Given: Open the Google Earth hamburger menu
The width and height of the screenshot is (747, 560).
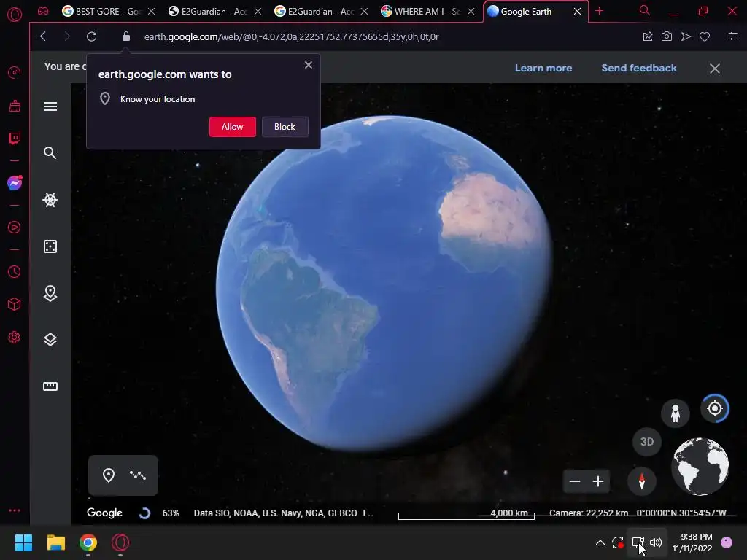Looking at the screenshot, I should (50, 106).
